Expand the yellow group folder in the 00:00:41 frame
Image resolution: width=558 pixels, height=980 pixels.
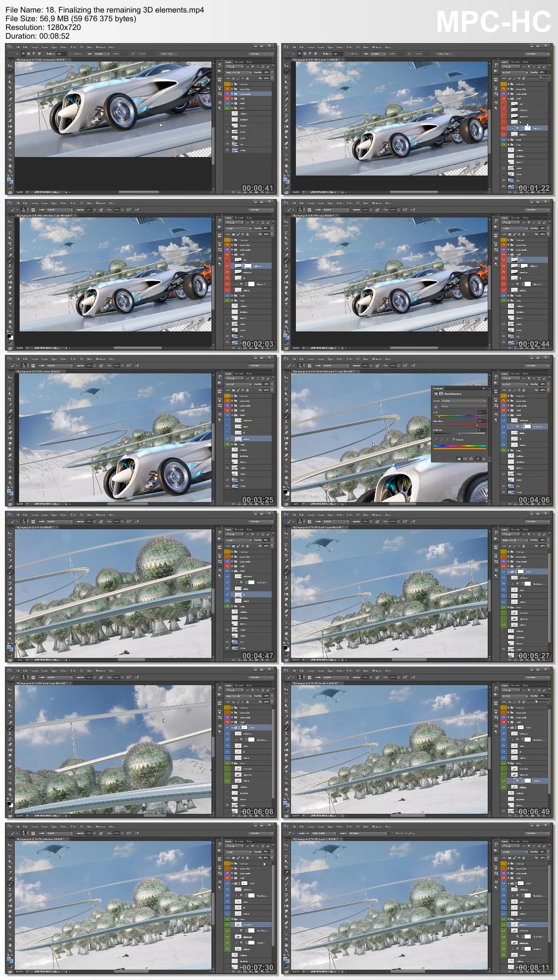(232, 84)
